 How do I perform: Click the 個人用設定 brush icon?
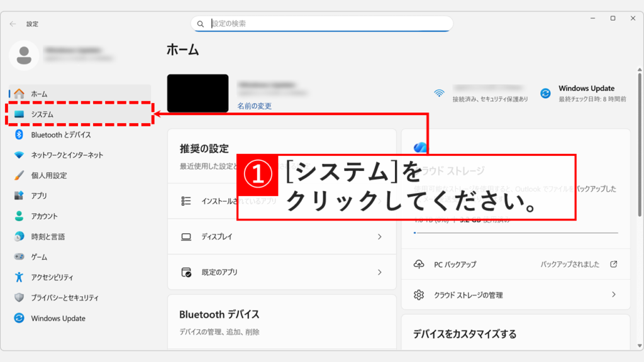[20, 173]
